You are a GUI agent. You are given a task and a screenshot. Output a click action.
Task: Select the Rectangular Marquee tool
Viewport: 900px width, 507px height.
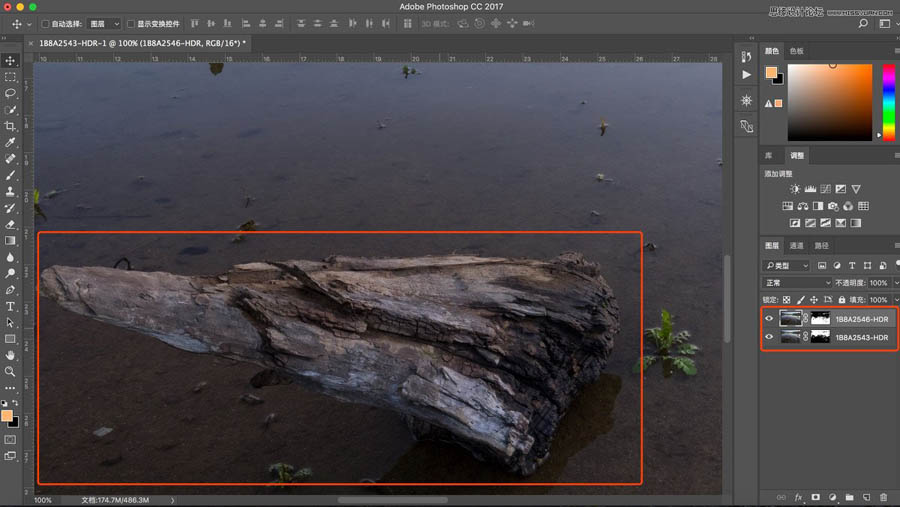tap(10, 77)
